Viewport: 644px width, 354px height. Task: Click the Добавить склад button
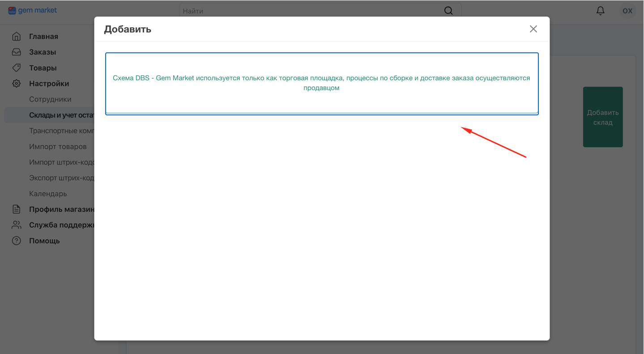[603, 117]
